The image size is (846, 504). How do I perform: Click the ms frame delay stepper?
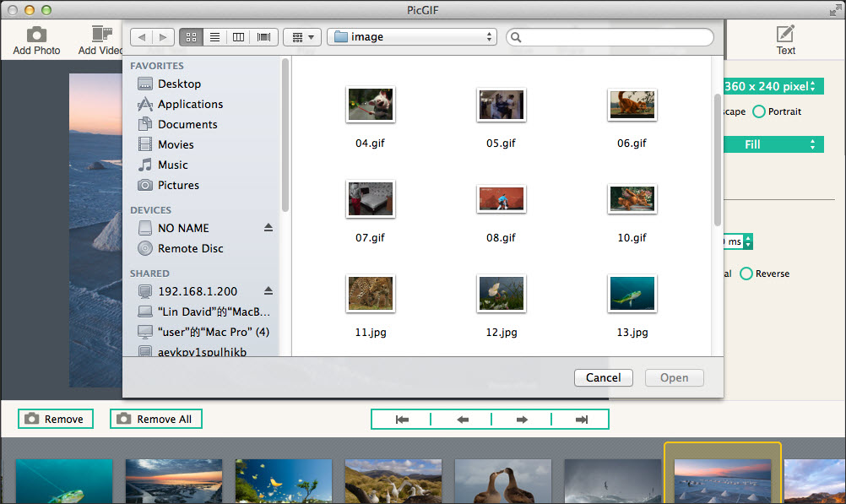748,241
